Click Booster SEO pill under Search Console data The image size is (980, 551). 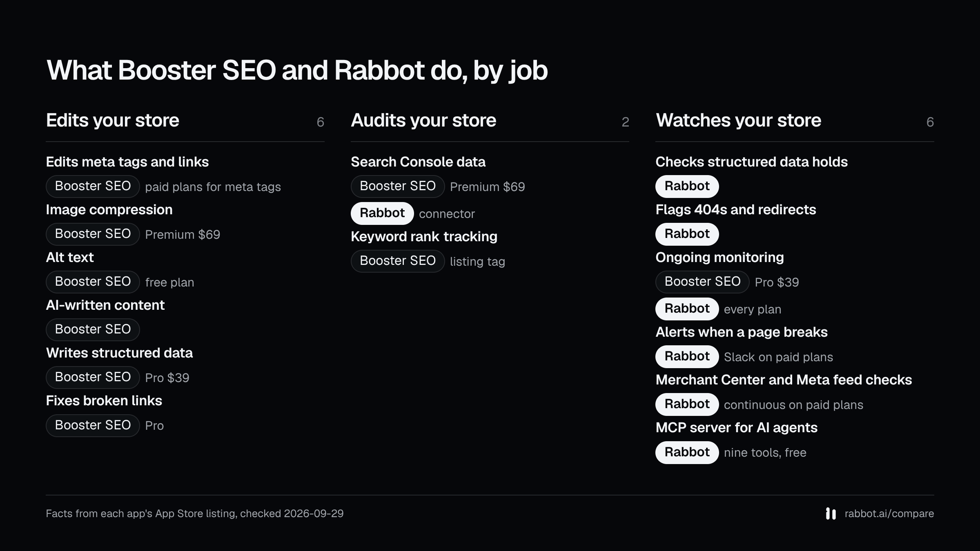click(398, 186)
